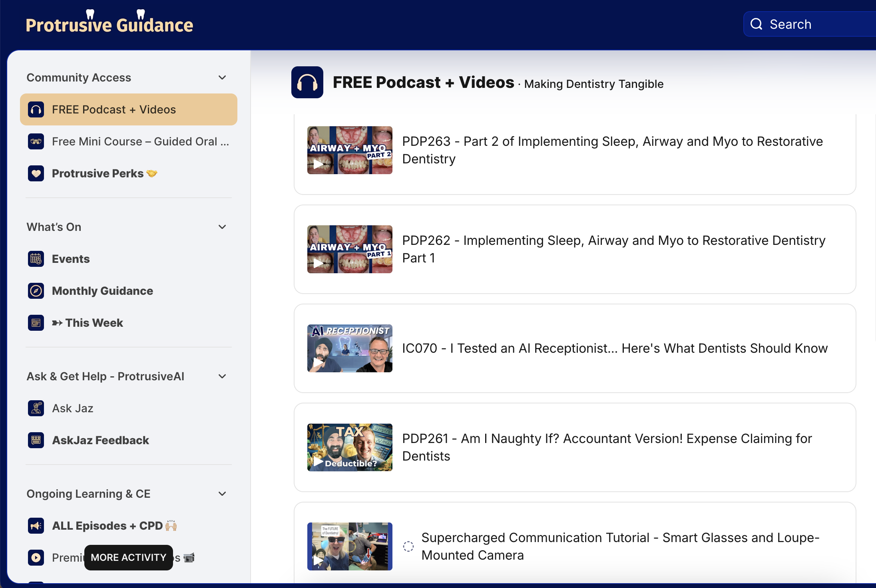Collapse the Ongoing Learning & CE section
The height and width of the screenshot is (588, 876).
[222, 494]
